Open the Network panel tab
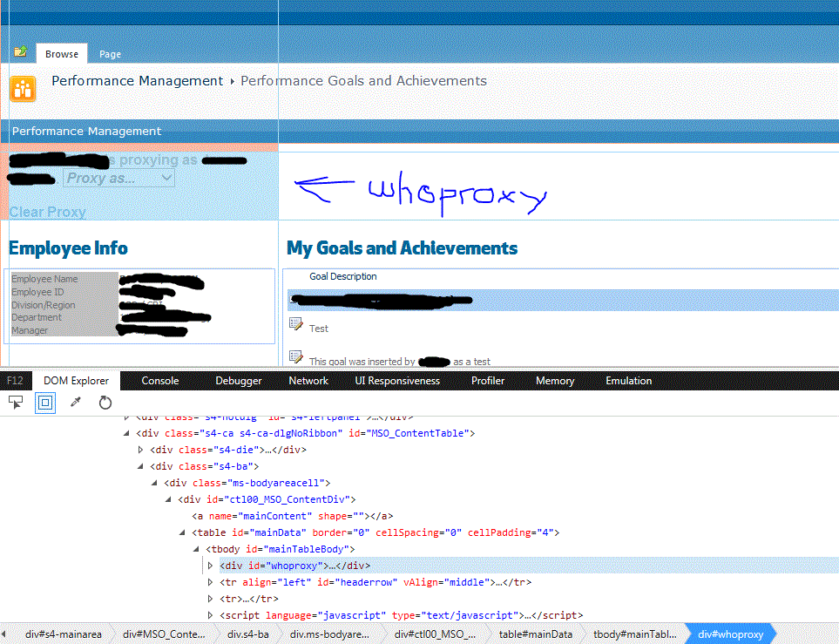 [308, 380]
